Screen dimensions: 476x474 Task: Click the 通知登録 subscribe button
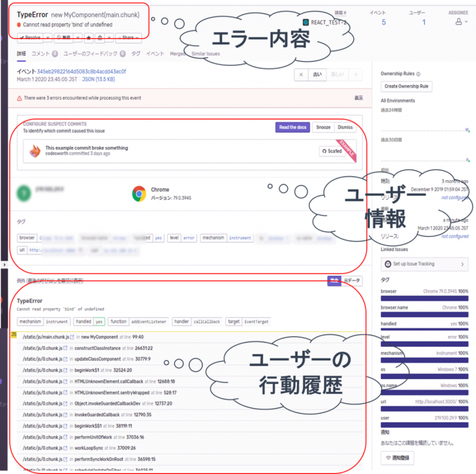pyautogui.click(x=397, y=458)
